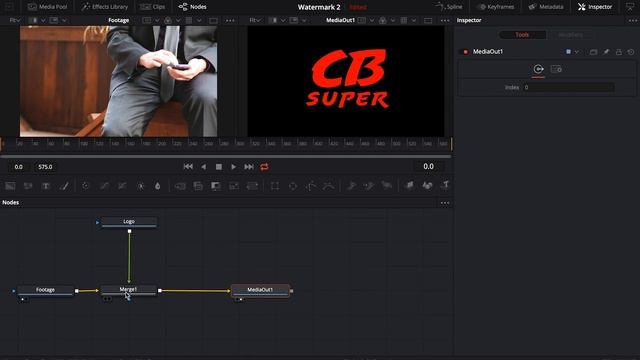Add a Rectangle mask from the toolbar

pyautogui.click(x=275, y=186)
